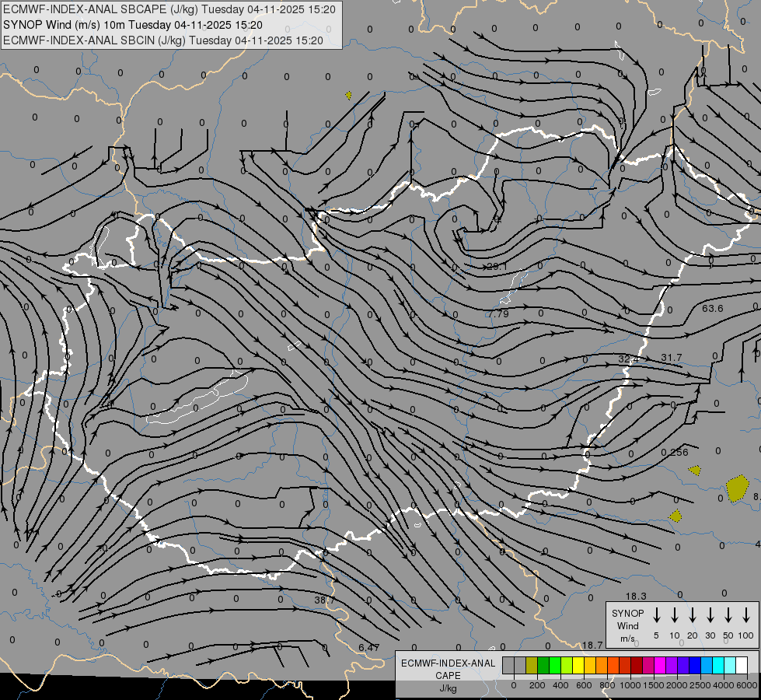Click the small olive CAPE patch near the map top
This screenshot has height=700, width=761.
[348, 95]
